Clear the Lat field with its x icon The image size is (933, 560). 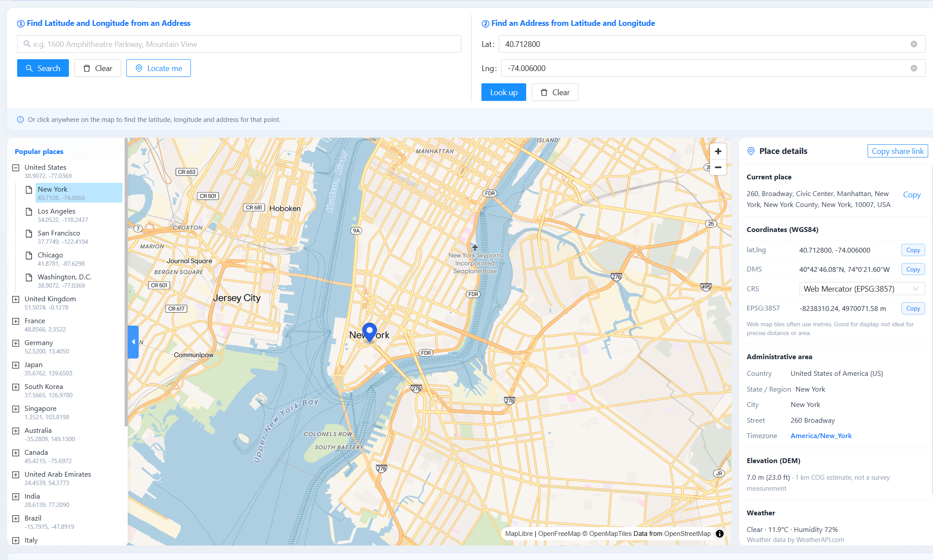(x=914, y=44)
